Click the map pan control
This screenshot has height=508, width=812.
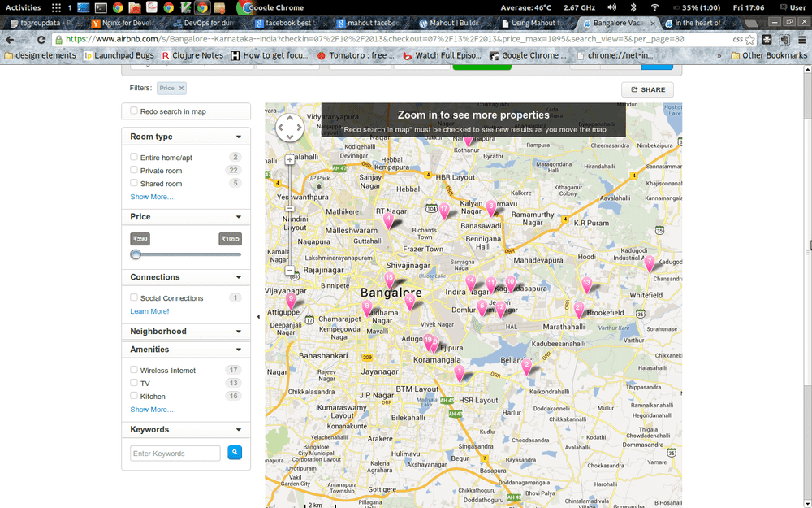pos(290,128)
